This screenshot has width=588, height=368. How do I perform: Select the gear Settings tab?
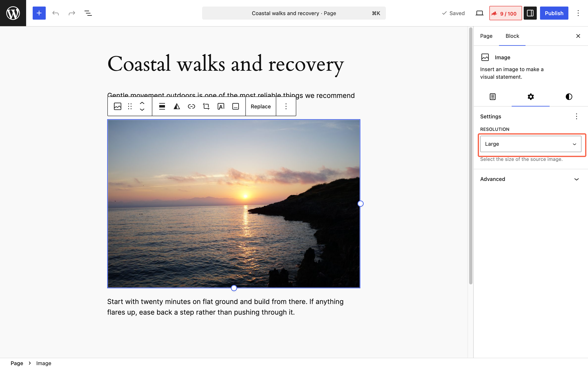point(531,97)
